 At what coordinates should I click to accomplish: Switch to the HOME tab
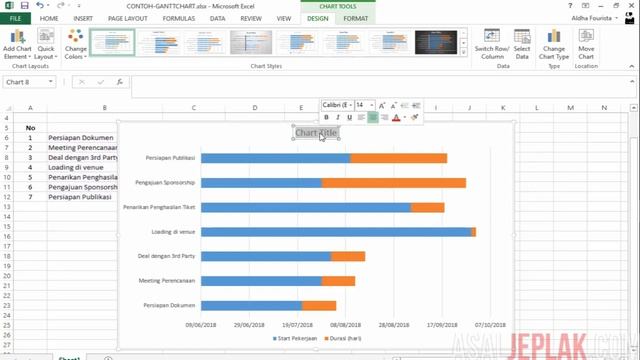coord(49,18)
